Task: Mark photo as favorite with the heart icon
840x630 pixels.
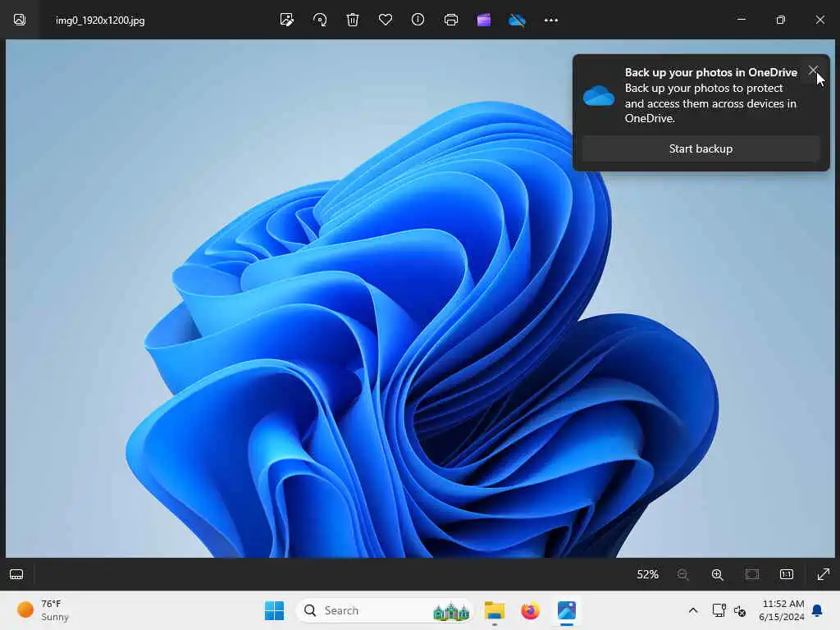Action: pyautogui.click(x=386, y=20)
